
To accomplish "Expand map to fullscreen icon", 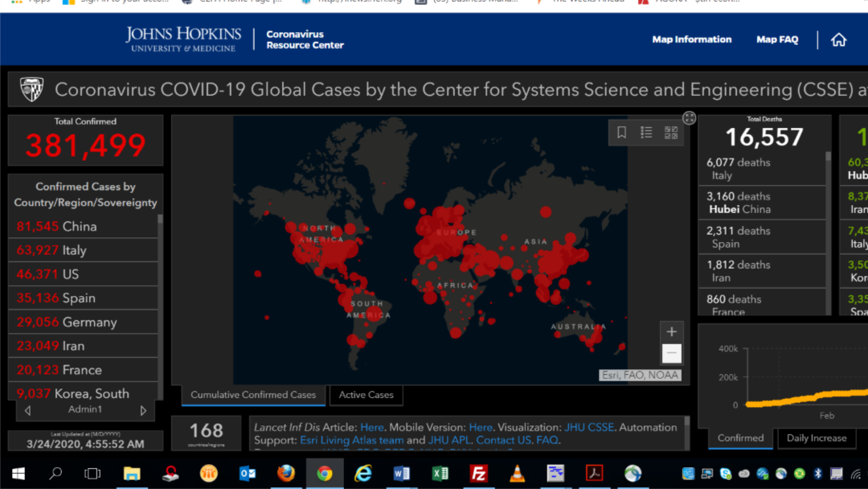I will [x=689, y=117].
